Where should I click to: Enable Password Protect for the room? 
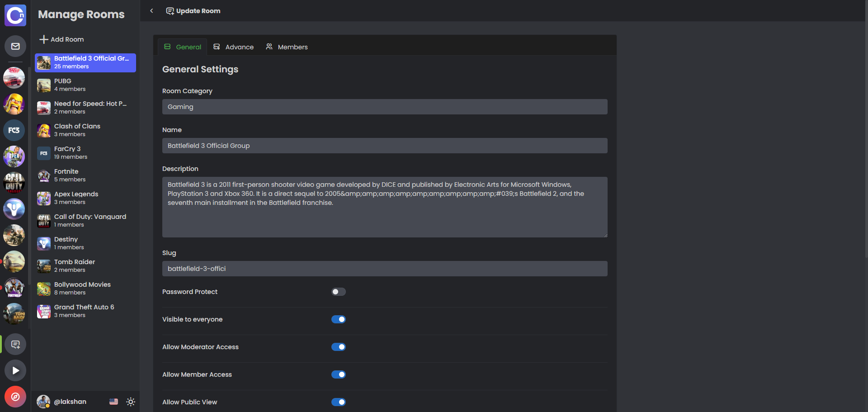[338, 292]
